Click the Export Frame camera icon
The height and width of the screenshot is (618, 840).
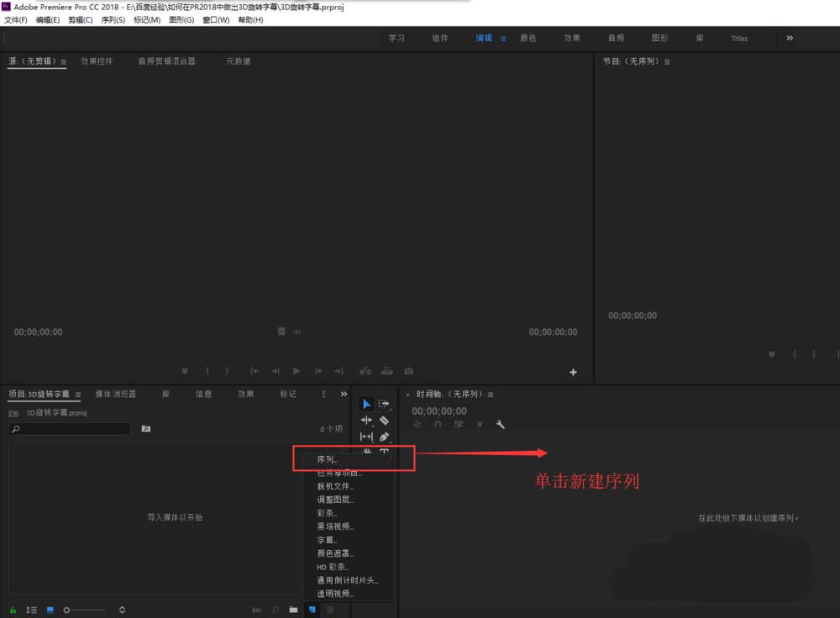tap(408, 370)
